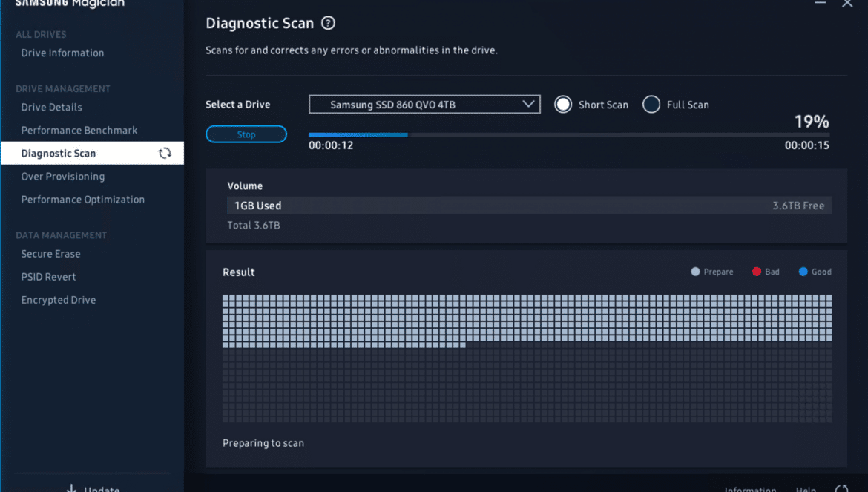Viewport: 868px width, 492px height.
Task: Click the 1GB Used label
Action: [x=258, y=206]
